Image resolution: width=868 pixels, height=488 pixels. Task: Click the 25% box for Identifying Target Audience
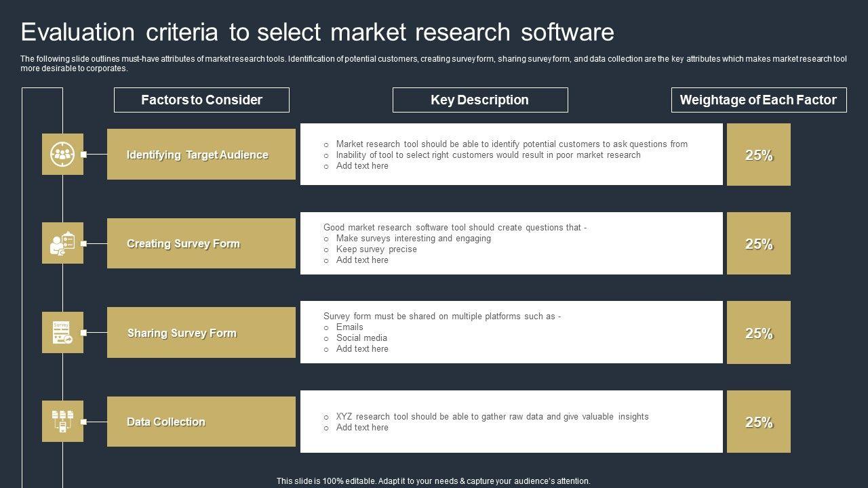point(758,155)
